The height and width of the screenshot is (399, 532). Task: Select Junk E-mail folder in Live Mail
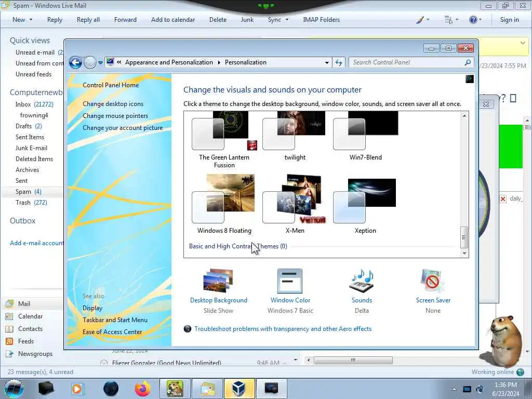(31, 148)
